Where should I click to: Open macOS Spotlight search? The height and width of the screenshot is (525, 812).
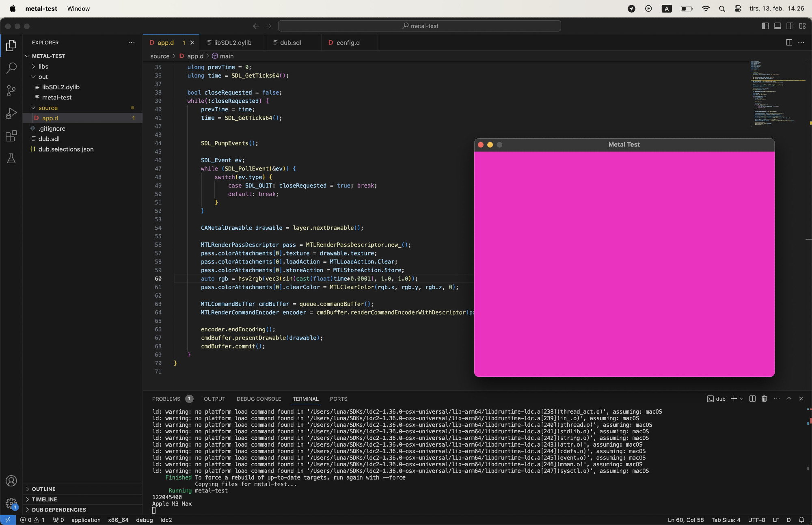click(722, 9)
